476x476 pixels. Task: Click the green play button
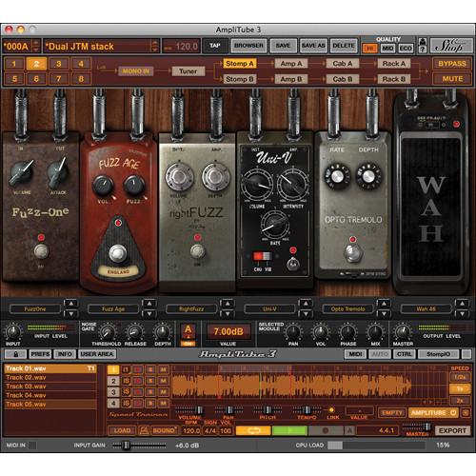pyautogui.click(x=290, y=430)
